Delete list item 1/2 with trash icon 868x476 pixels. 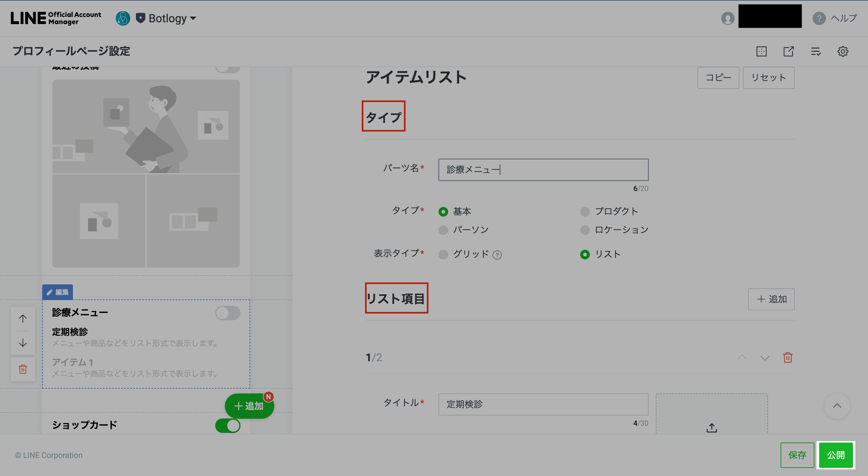click(788, 357)
